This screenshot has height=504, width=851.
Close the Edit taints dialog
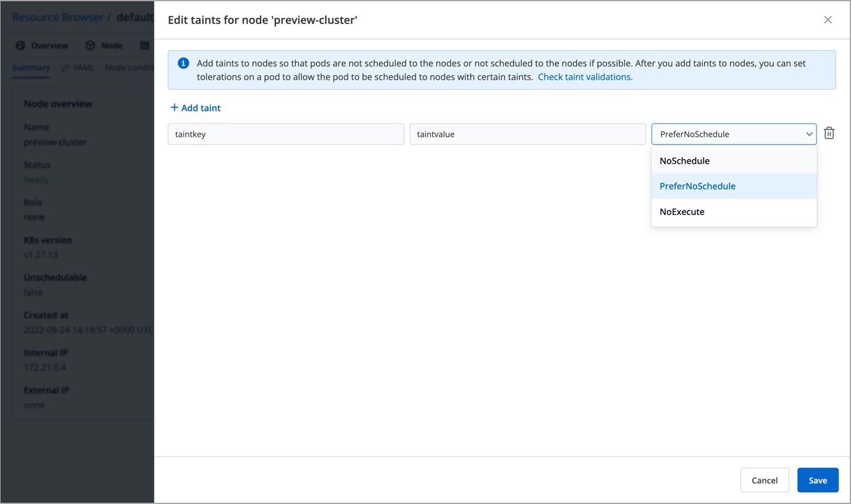(x=828, y=20)
